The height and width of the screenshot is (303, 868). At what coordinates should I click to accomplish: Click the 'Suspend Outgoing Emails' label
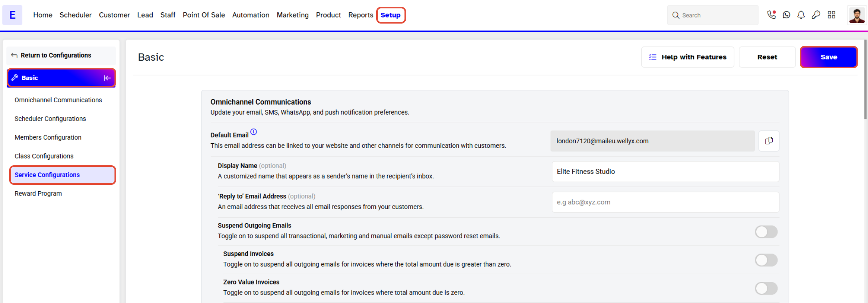coord(254,226)
